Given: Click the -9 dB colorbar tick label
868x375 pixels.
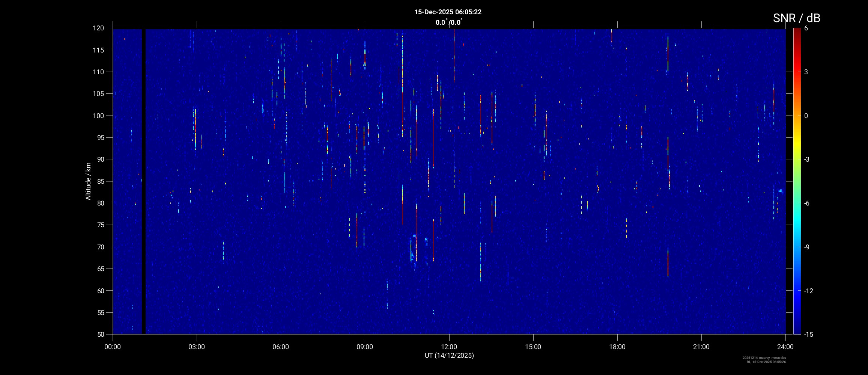Looking at the screenshot, I should tap(807, 247).
